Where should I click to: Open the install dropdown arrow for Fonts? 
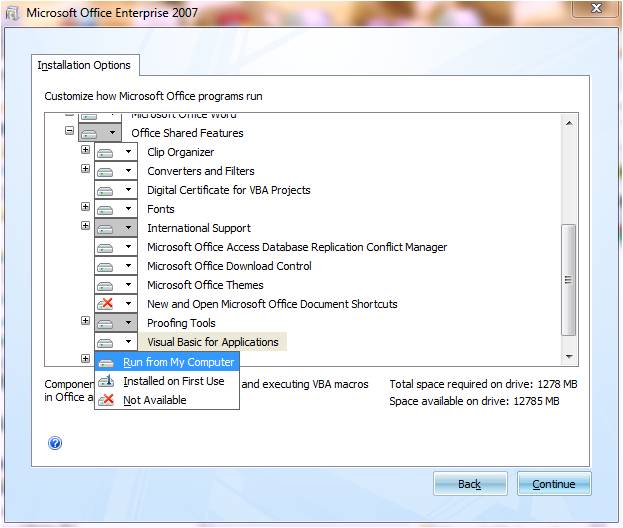pyautogui.click(x=128, y=209)
